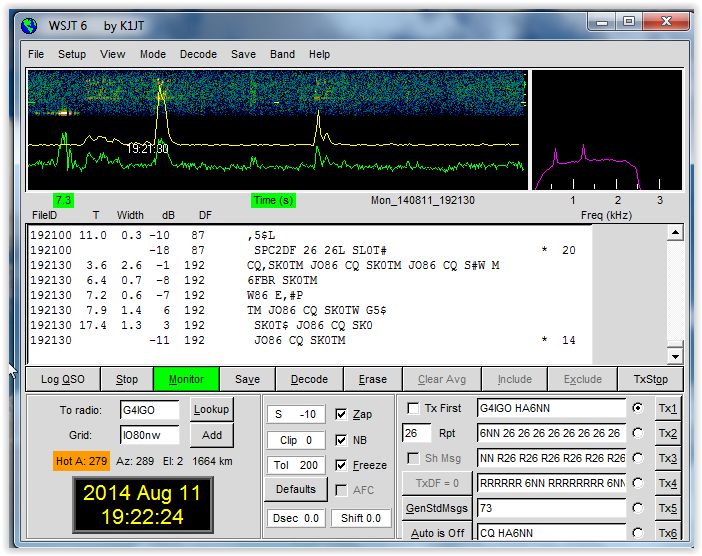Click the GenStdMsgs button
Image resolution: width=702 pixels, height=556 pixels.
(x=437, y=508)
